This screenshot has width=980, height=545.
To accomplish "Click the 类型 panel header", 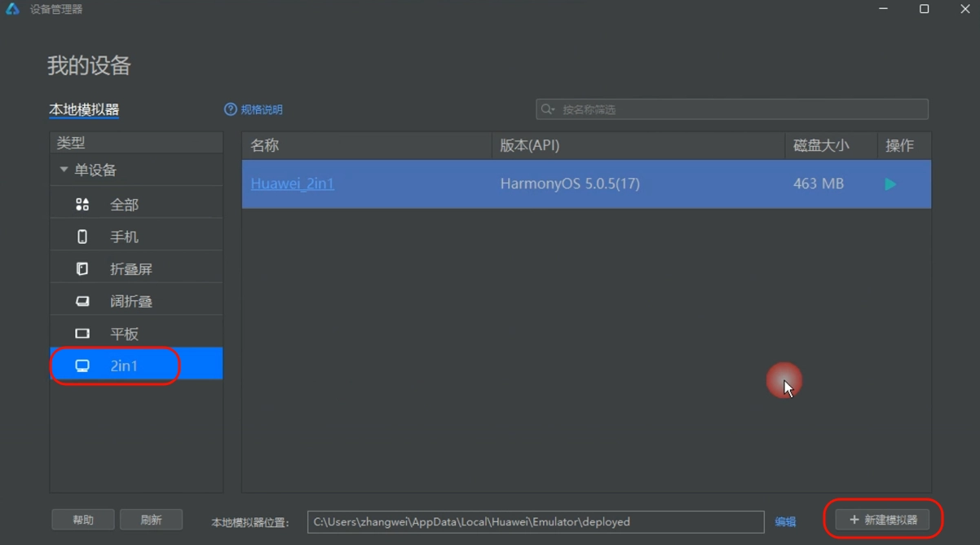I will (136, 143).
